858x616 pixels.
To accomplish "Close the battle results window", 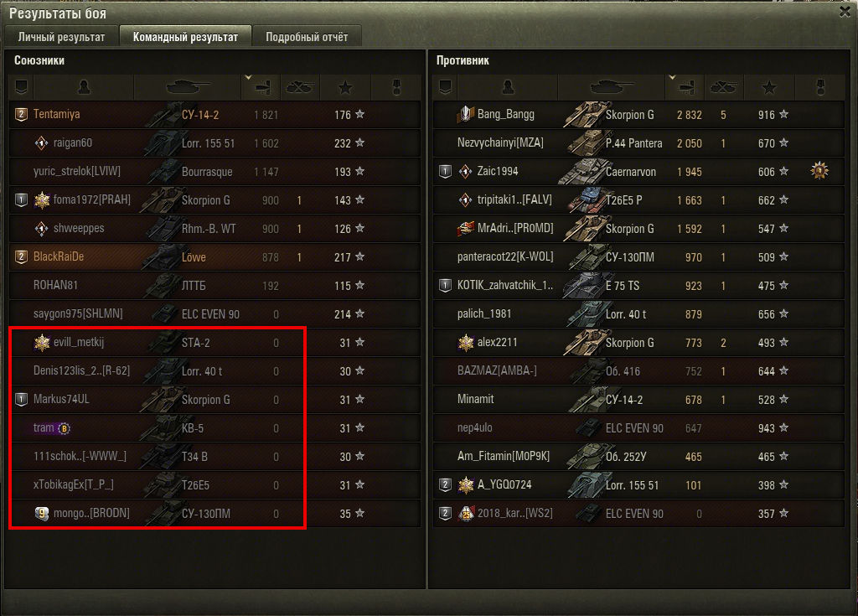I will click(x=845, y=12).
